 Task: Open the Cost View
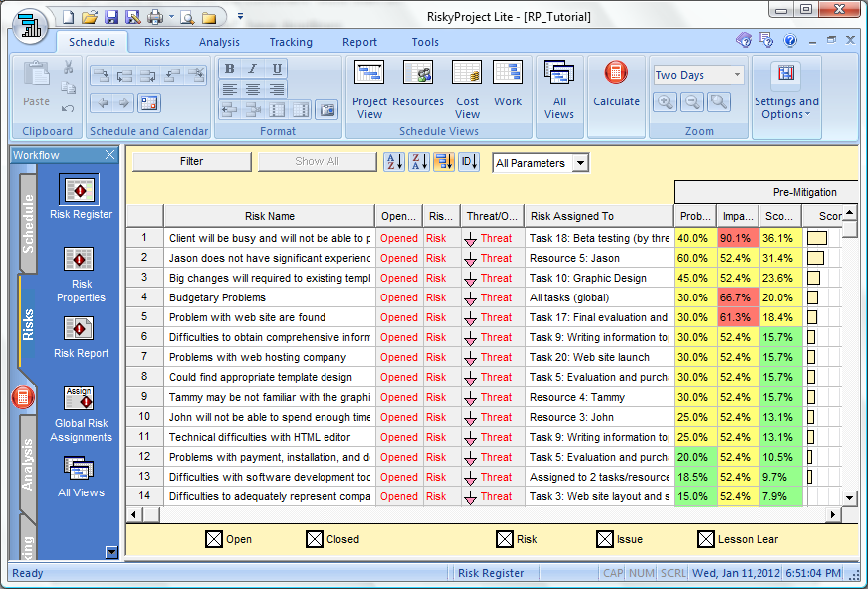(x=467, y=90)
